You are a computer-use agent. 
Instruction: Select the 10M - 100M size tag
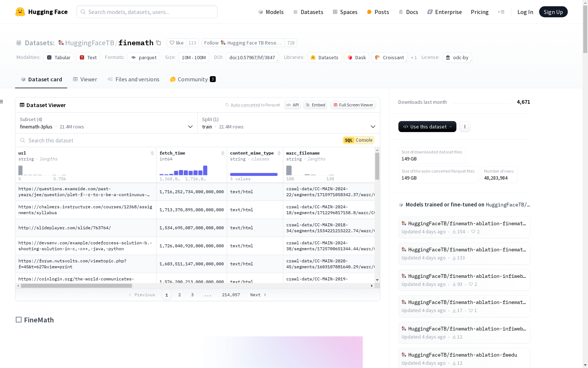(x=194, y=57)
